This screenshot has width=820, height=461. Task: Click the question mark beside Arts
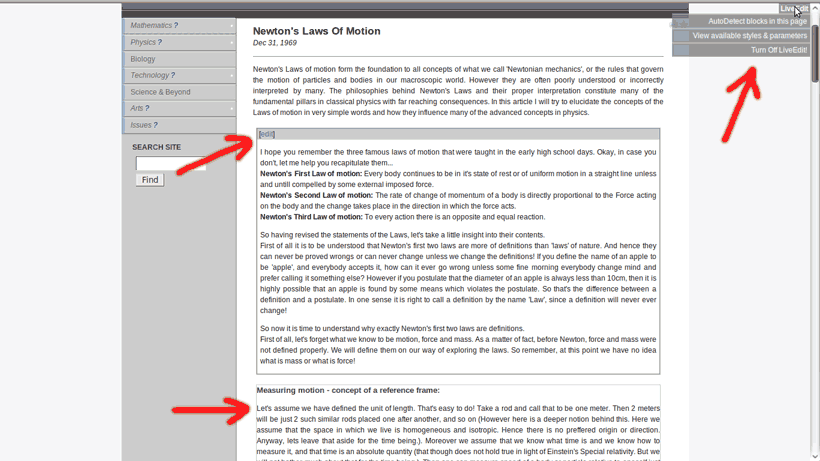pyautogui.click(x=147, y=108)
